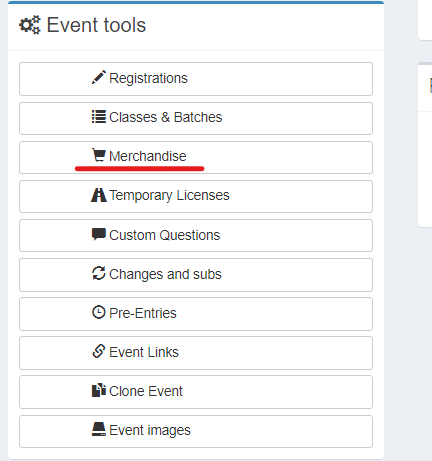432x461 pixels.
Task: Click the list icon beside Classes & Batches
Action: coord(99,117)
